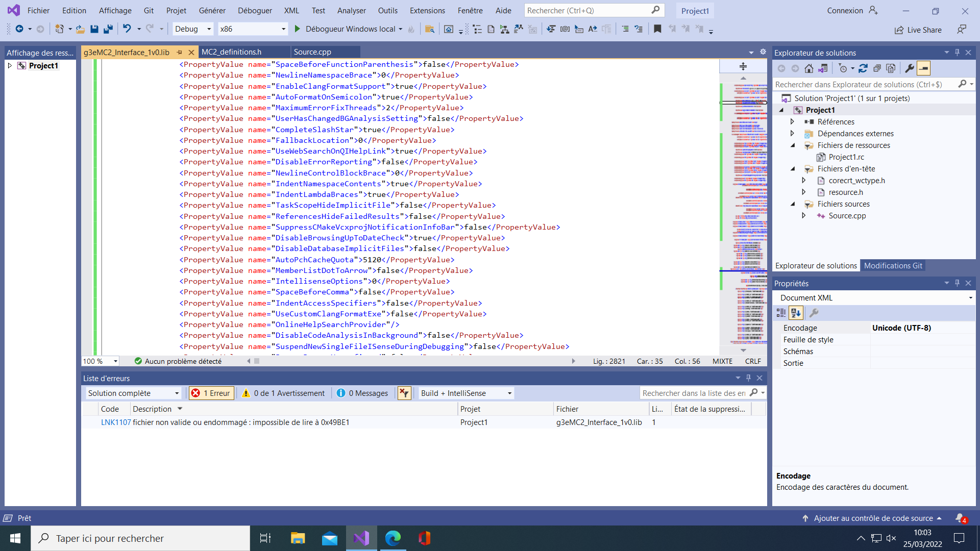Open the Déboguer menu

(255, 11)
